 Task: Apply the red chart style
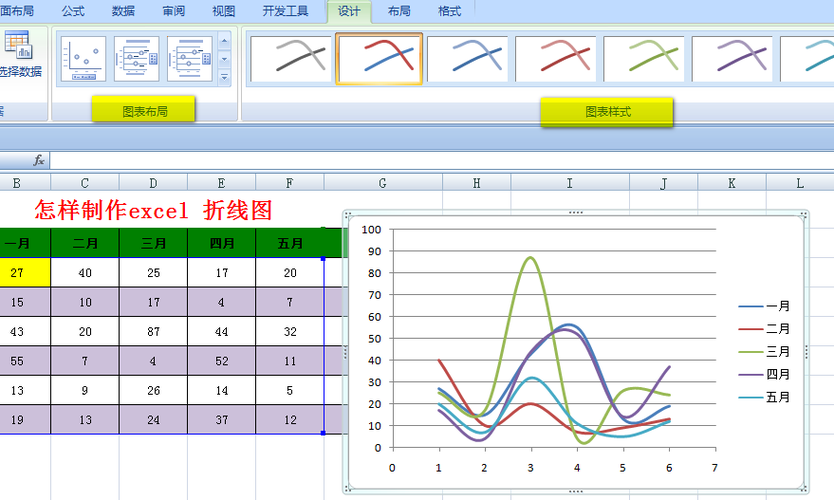pos(556,59)
